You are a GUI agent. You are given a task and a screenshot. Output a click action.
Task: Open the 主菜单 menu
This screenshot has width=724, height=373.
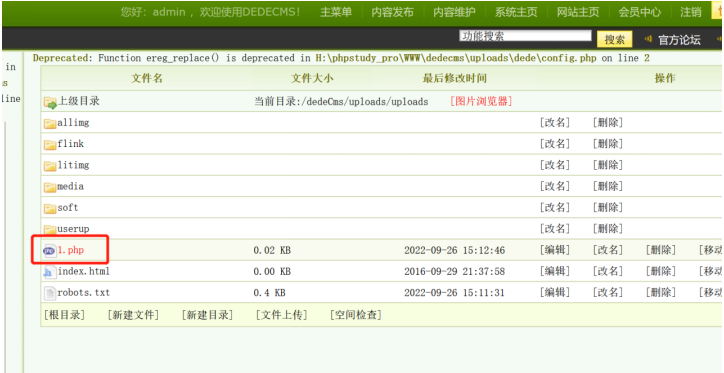click(336, 12)
